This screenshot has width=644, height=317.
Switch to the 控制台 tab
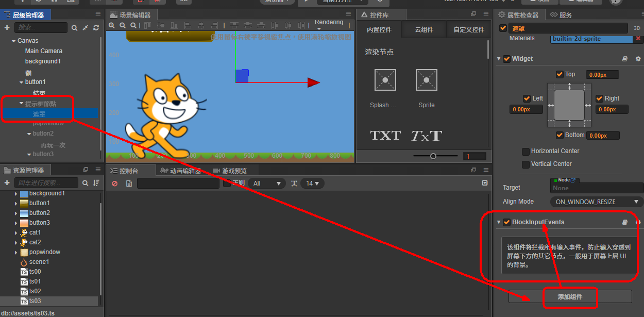(130, 171)
